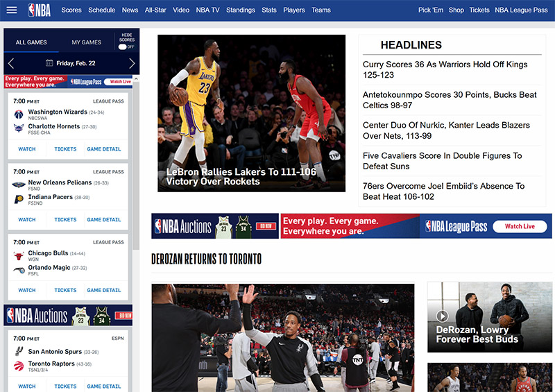Open Schedule in navigation bar
Screen dimensions: 555x392
(x=101, y=10)
